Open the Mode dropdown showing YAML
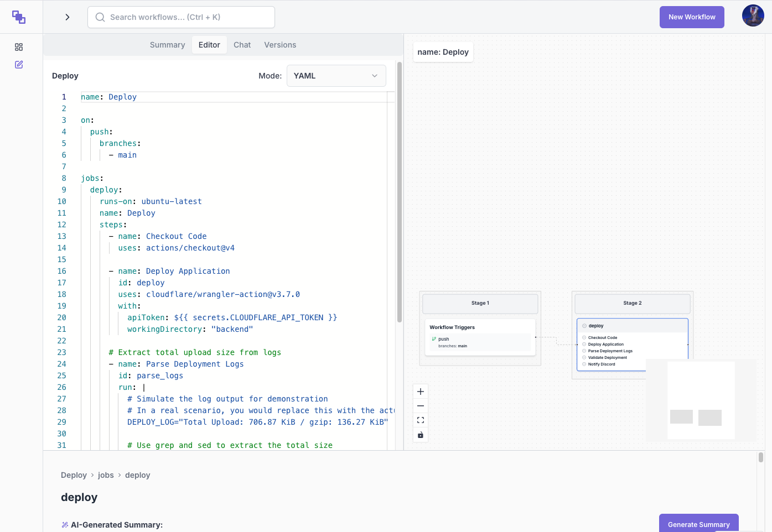 pos(336,75)
